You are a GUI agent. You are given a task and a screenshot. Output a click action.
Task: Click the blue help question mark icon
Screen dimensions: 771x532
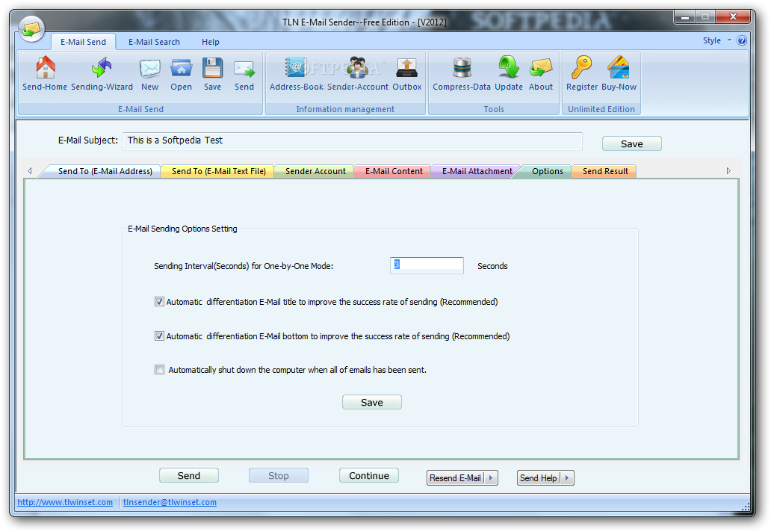pyautogui.click(x=742, y=40)
